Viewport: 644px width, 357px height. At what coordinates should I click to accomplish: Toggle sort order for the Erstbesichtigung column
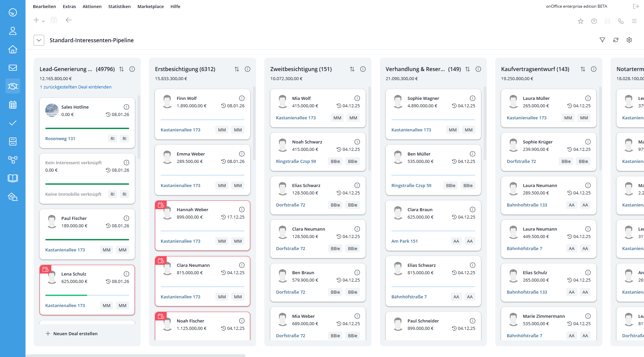(x=237, y=69)
